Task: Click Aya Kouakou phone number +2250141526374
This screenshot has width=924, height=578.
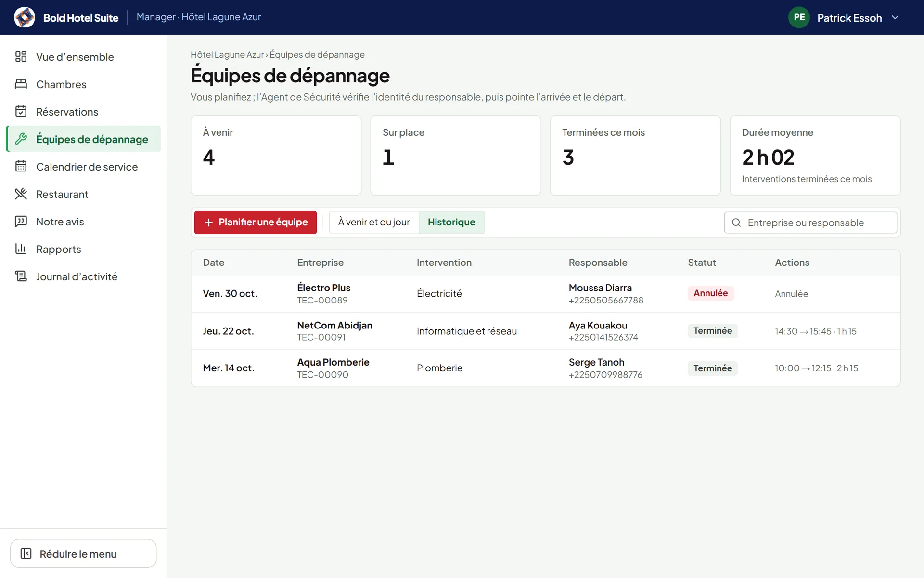Action: click(603, 338)
